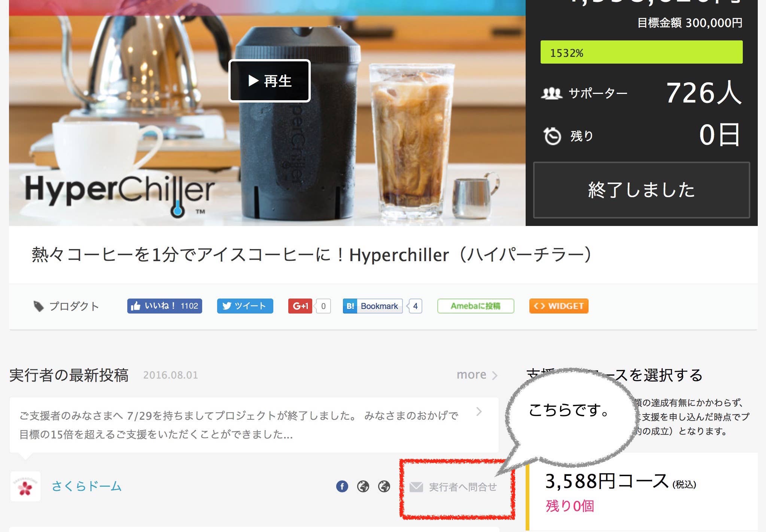Click the Twitter ツイート button
The width and height of the screenshot is (766, 532).
[245, 306]
